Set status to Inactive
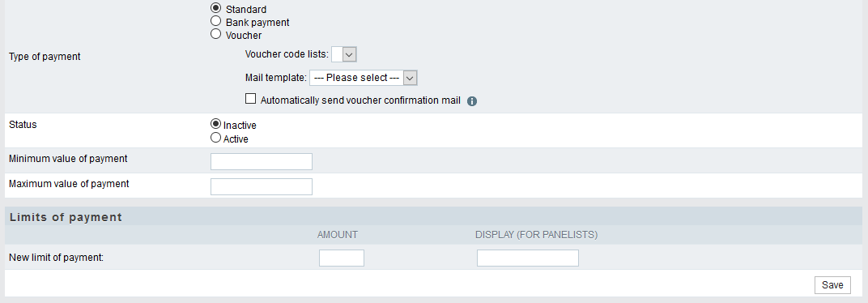 point(216,124)
